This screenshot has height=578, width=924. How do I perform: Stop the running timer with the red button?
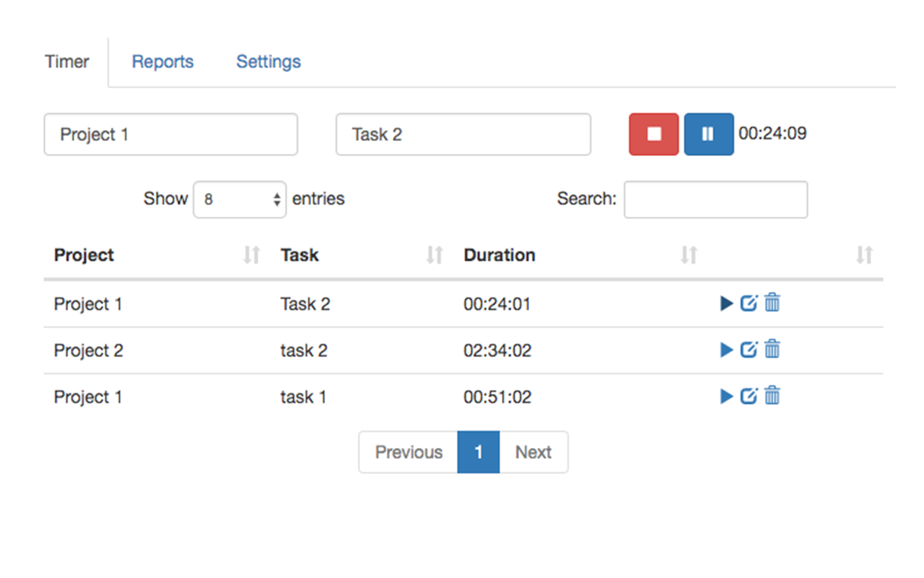(654, 134)
